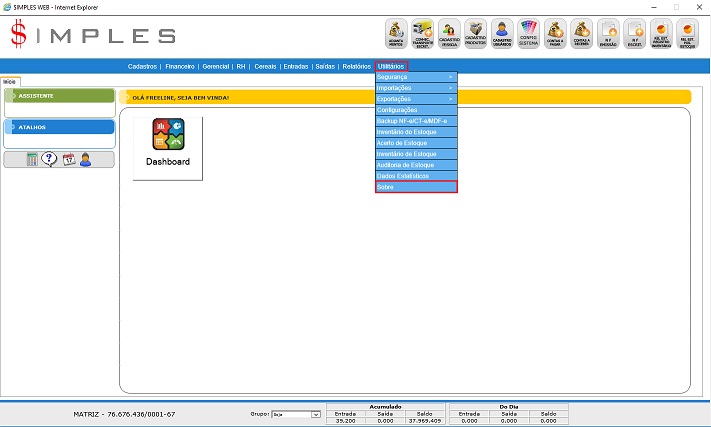This screenshot has width=711, height=427.
Task: Choose Configurações in the Utilitários menu
Action: tap(416, 110)
